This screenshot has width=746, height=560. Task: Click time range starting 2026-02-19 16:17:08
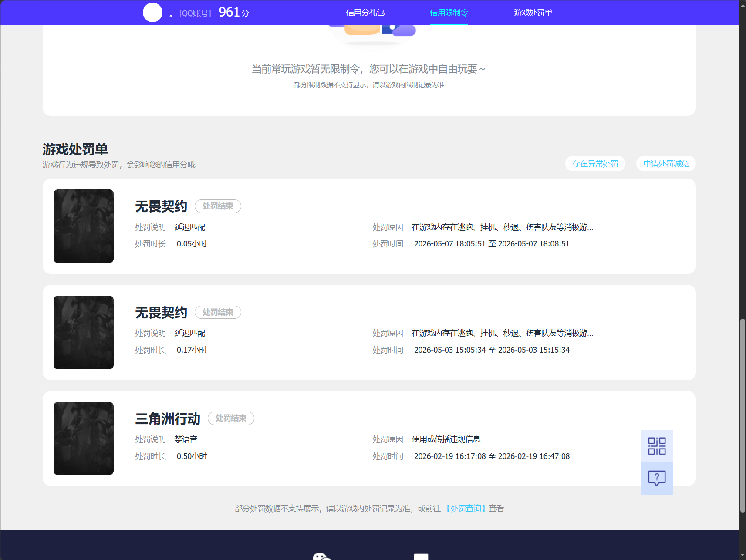[492, 456]
